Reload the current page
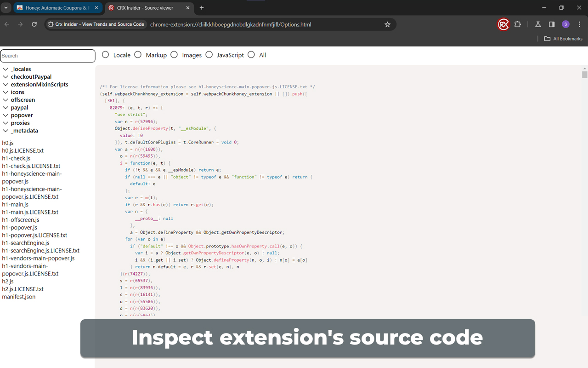 pos(34,24)
